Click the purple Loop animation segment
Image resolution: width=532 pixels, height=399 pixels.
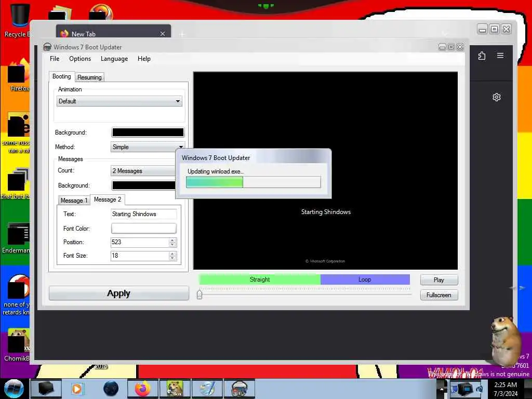pyautogui.click(x=365, y=280)
